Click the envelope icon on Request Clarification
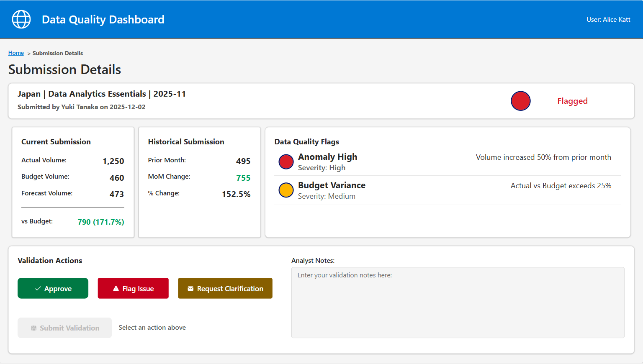The height and width of the screenshot is (364, 643). 190,288
